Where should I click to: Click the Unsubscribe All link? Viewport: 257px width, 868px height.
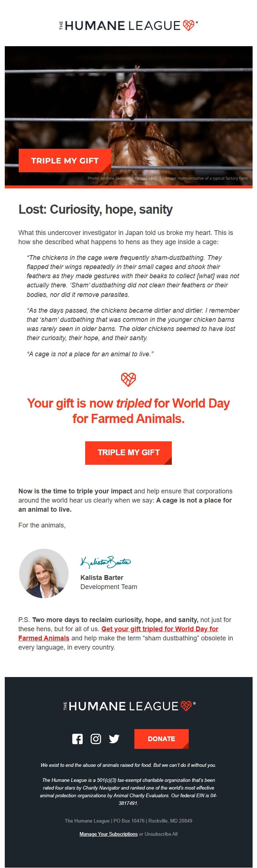[161, 834]
